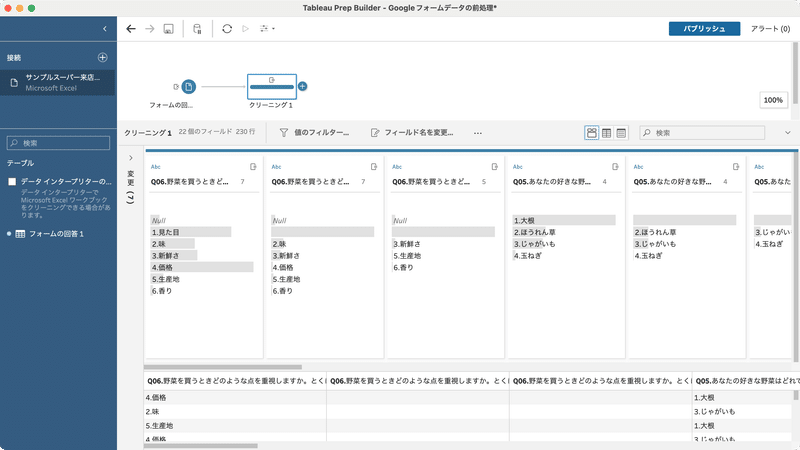Click the flow-arrow icon left of the フォームの回答 step
The height and width of the screenshot is (450, 800).
click(176, 87)
